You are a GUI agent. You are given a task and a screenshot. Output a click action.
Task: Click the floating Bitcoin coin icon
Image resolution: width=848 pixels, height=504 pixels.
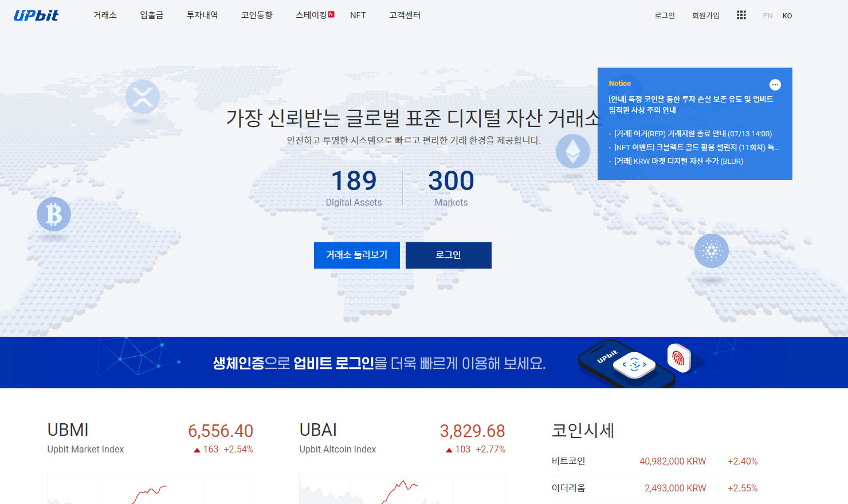point(54,214)
